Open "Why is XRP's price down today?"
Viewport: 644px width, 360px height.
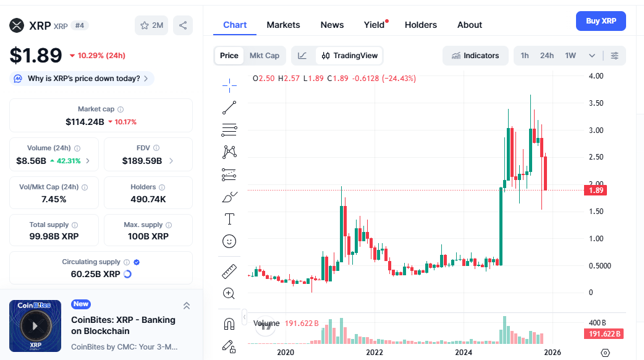coord(83,79)
